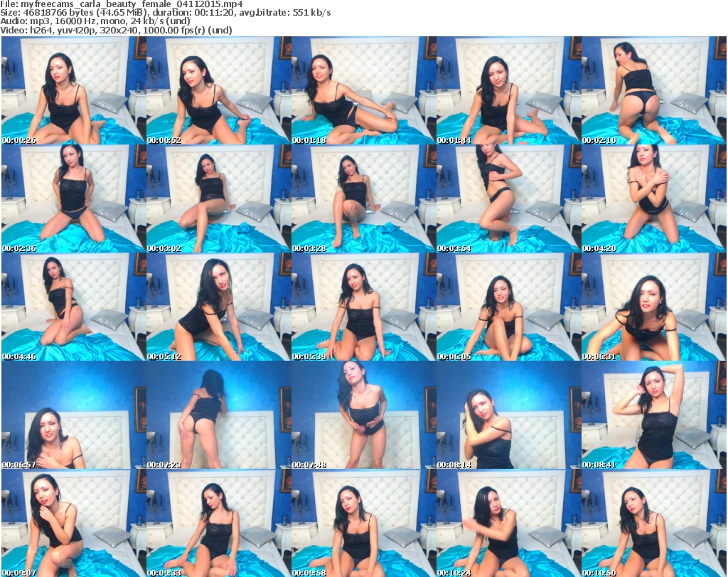Click the Audio mp3 info line

[x=95, y=21]
